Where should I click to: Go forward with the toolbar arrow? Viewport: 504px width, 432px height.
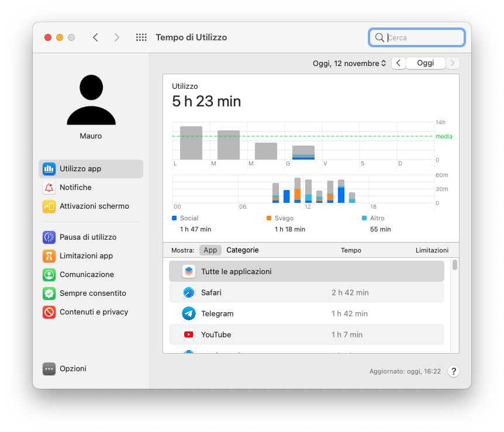(x=117, y=37)
